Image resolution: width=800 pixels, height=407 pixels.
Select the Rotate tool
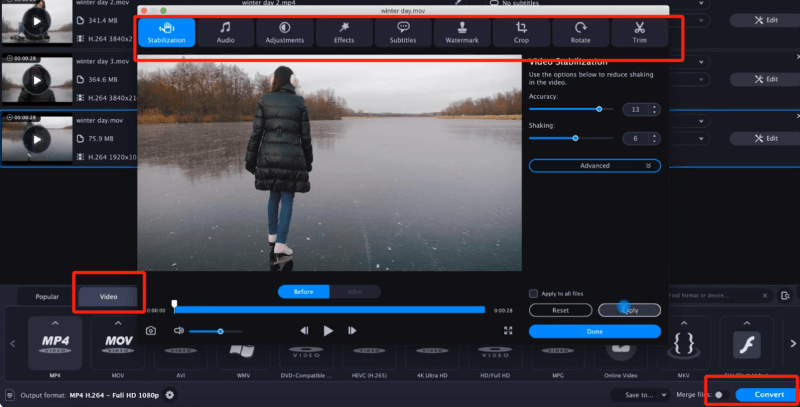pos(580,33)
